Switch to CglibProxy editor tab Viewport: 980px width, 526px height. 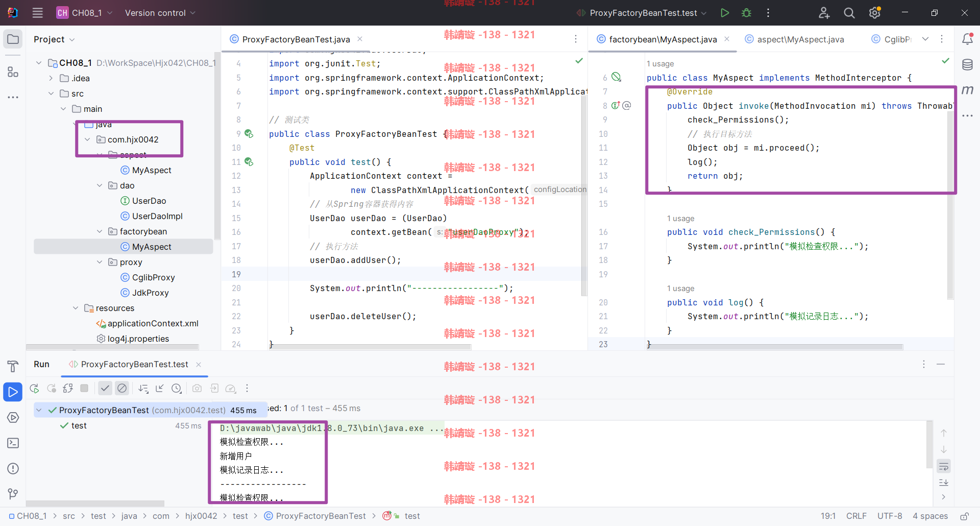(x=891, y=39)
